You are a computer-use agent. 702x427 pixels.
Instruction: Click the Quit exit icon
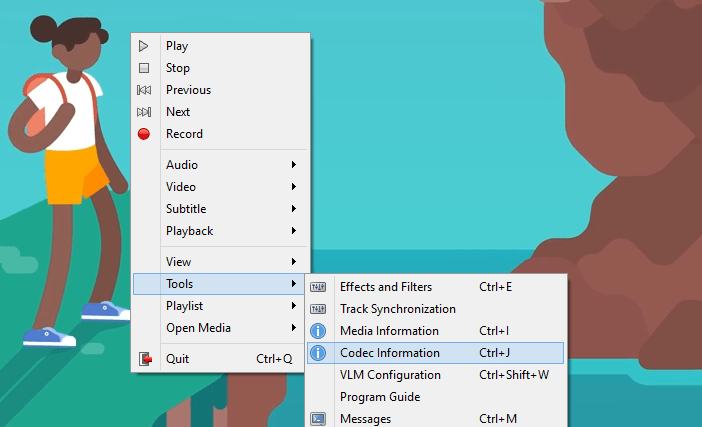pyautogui.click(x=145, y=359)
